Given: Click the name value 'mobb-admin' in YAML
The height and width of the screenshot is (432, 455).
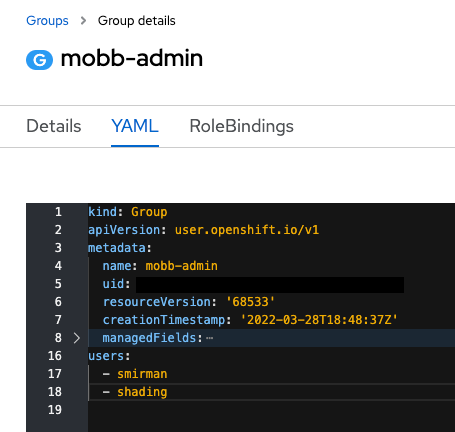Looking at the screenshot, I should pos(181,266).
